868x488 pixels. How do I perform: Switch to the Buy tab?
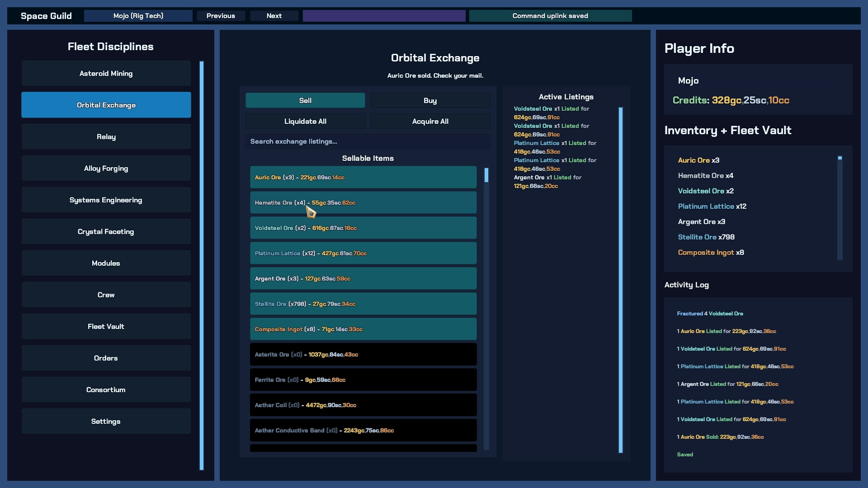pyautogui.click(x=429, y=100)
